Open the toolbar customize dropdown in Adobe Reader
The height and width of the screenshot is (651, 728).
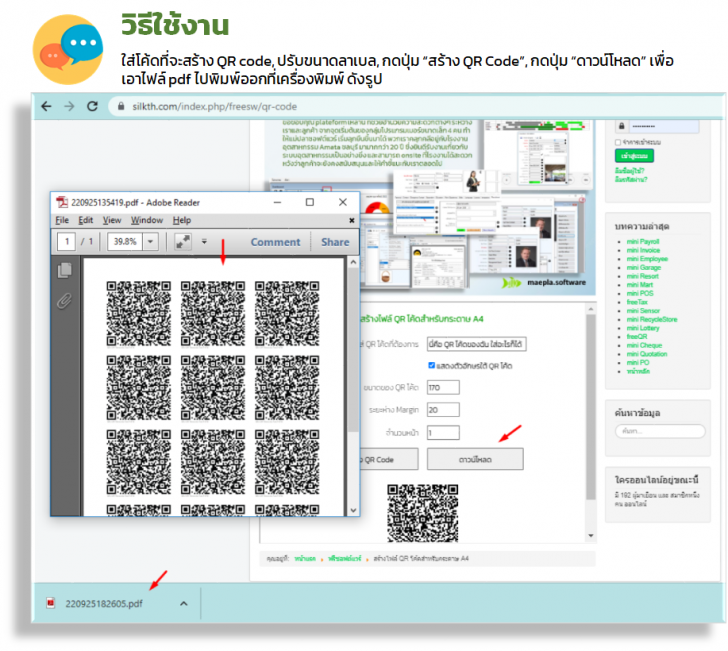pos(204,241)
